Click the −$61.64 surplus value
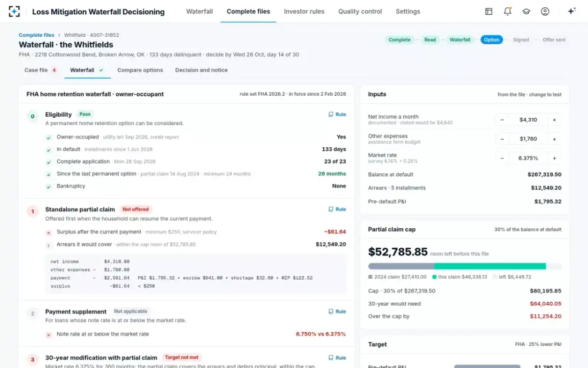Image resolution: width=588 pixels, height=368 pixels. point(335,232)
